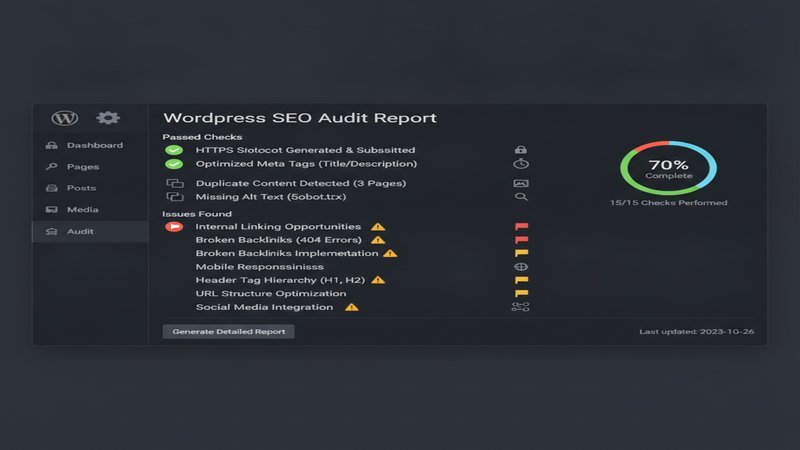This screenshot has width=800, height=450.
Task: Click the Posts printer-like icon
Action: (52, 188)
